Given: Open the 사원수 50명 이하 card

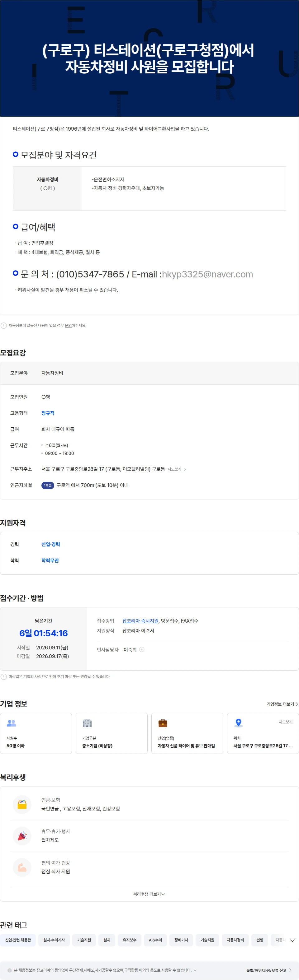Looking at the screenshot, I should click(x=36, y=733).
